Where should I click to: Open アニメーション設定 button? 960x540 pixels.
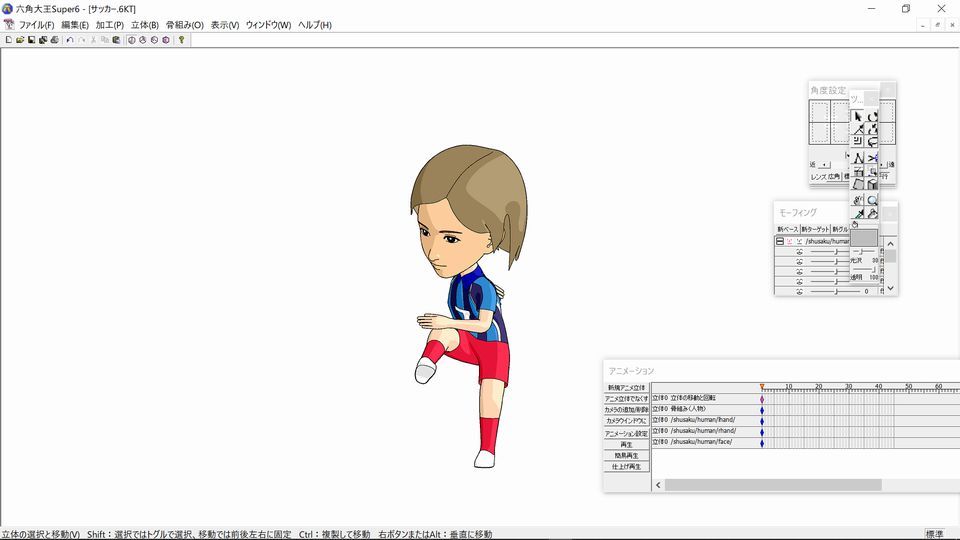point(626,433)
